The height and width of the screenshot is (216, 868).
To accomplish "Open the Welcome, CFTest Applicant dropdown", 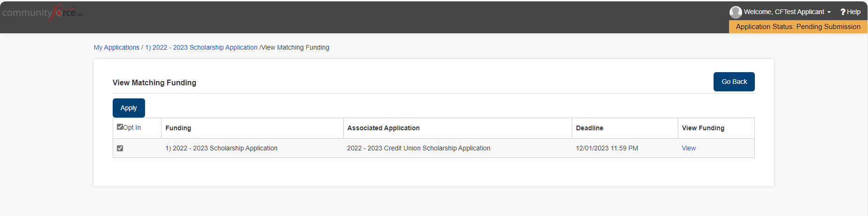I will [784, 12].
